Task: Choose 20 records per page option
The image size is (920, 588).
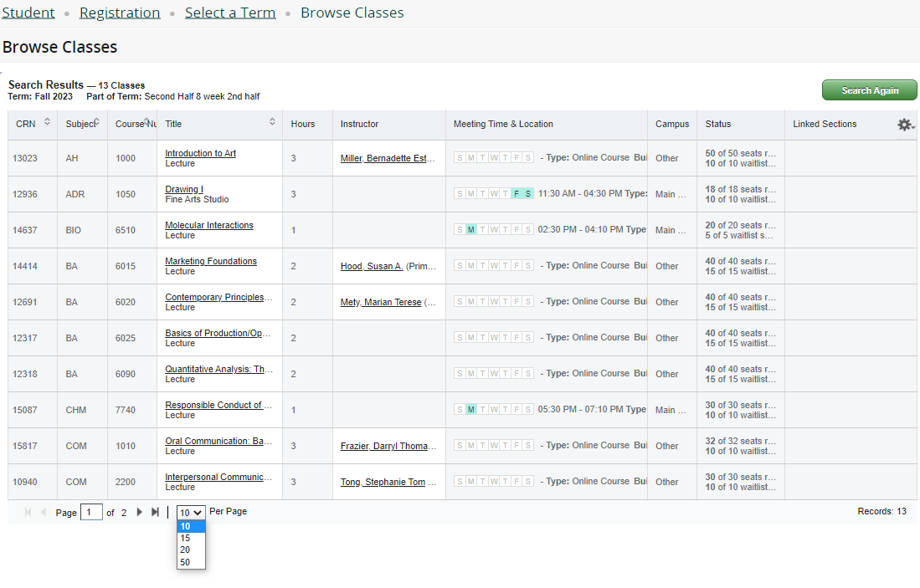Action: 191,550
